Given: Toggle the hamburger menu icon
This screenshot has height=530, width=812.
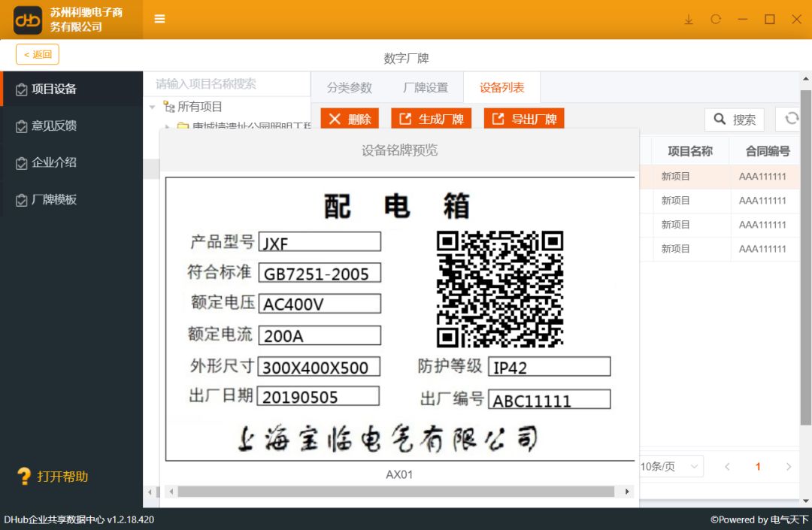Looking at the screenshot, I should [x=159, y=19].
